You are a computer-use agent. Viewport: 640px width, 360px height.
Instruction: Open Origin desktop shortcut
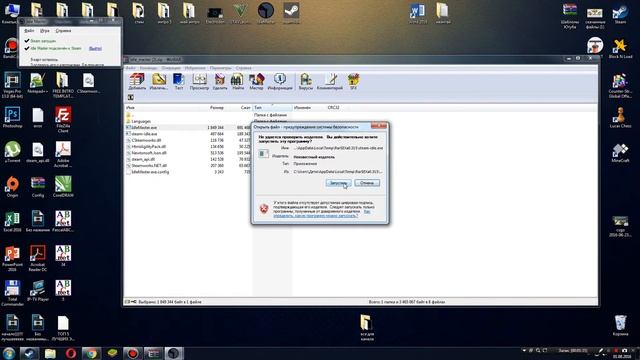[x=12, y=187]
